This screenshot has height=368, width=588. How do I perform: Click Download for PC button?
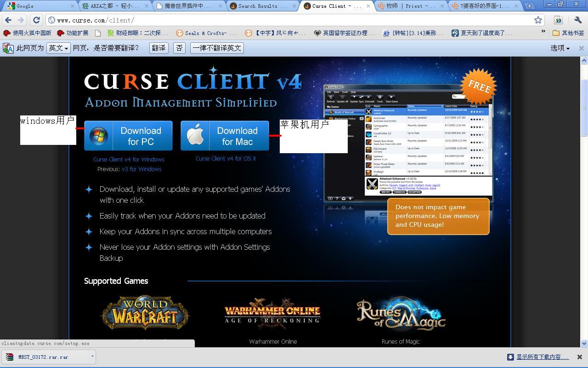tap(128, 136)
